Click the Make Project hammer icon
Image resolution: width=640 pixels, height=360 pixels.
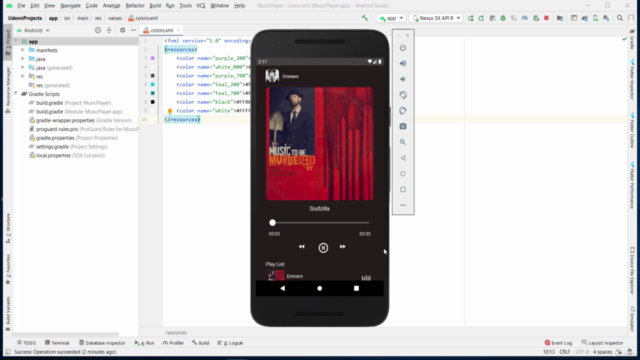pyautogui.click(x=364, y=18)
